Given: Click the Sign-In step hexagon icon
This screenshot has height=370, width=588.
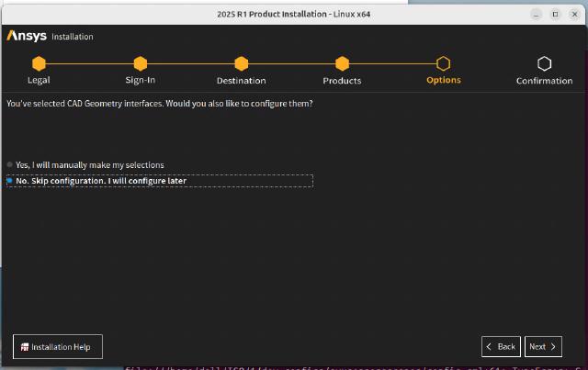Looking at the screenshot, I should click(141, 63).
